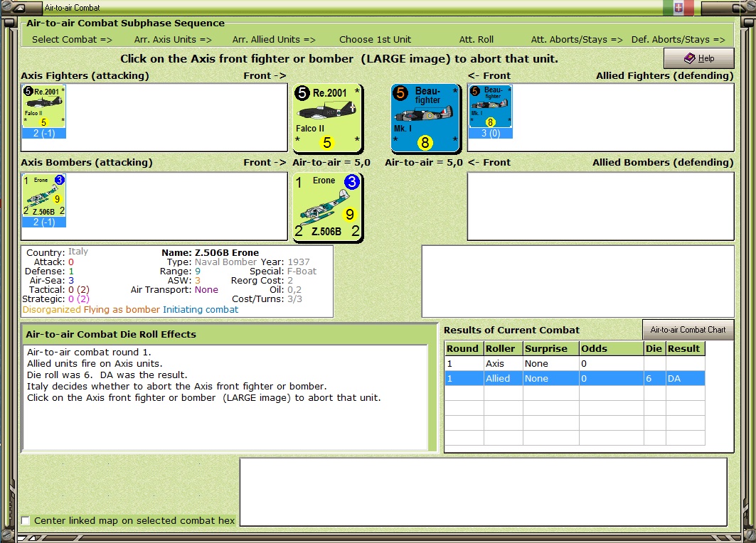Click small Z.506B thumbnail in Axis Bombers
This screenshot has width=756, height=543.
(x=43, y=195)
